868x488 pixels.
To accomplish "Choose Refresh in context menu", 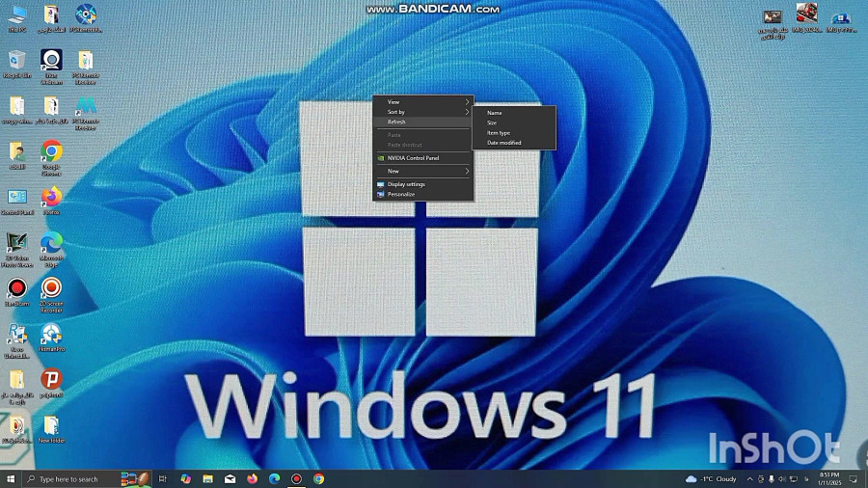I will [423, 122].
